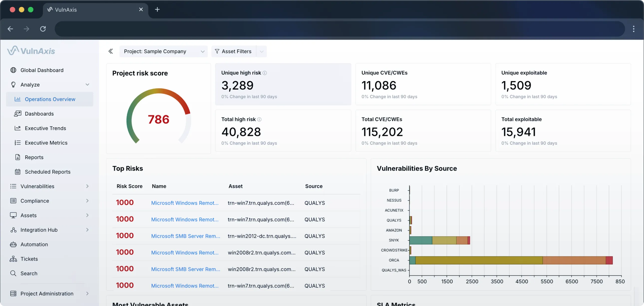This screenshot has width=644, height=306.
Task: Click the Scheduled Reports calendar icon
Action: [x=17, y=172]
